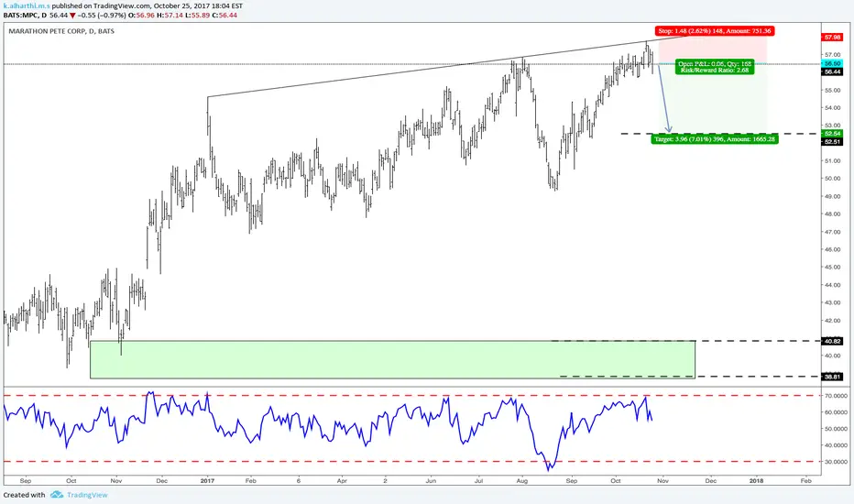Click the 30.0000 RSI axis label
The image size is (854, 504).
click(836, 462)
